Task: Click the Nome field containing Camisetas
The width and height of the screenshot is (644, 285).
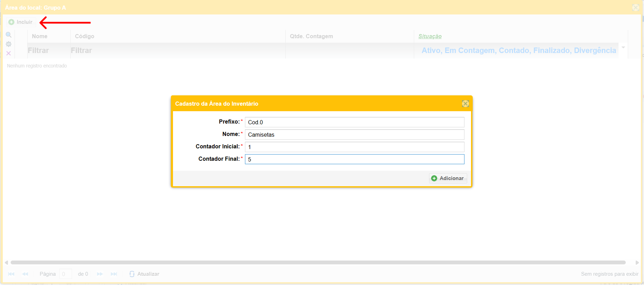Action: [354, 135]
